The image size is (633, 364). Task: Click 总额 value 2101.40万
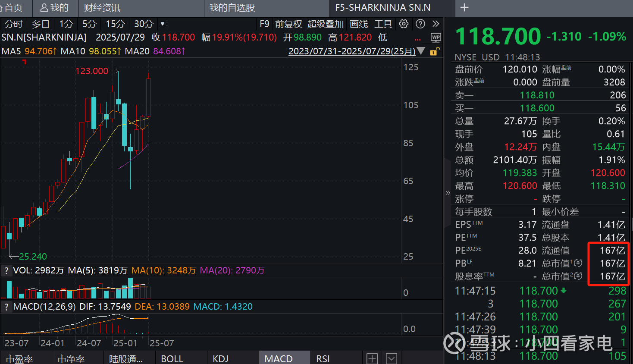tap(515, 160)
